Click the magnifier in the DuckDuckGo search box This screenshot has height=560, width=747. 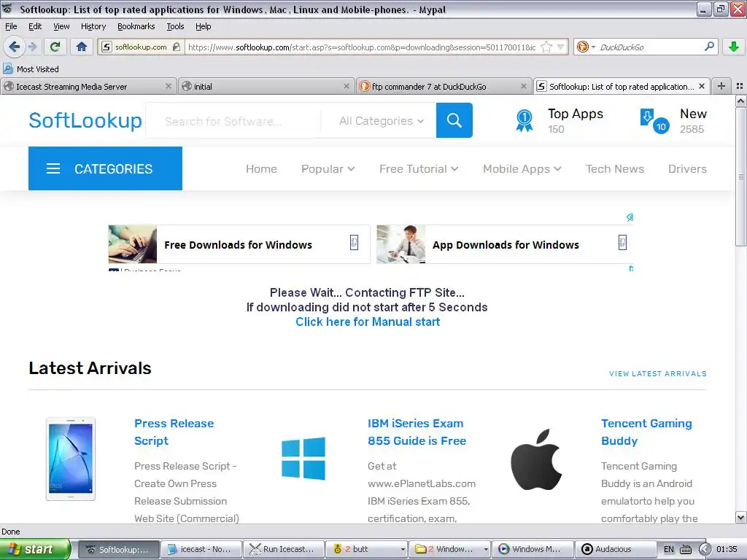[x=709, y=47]
